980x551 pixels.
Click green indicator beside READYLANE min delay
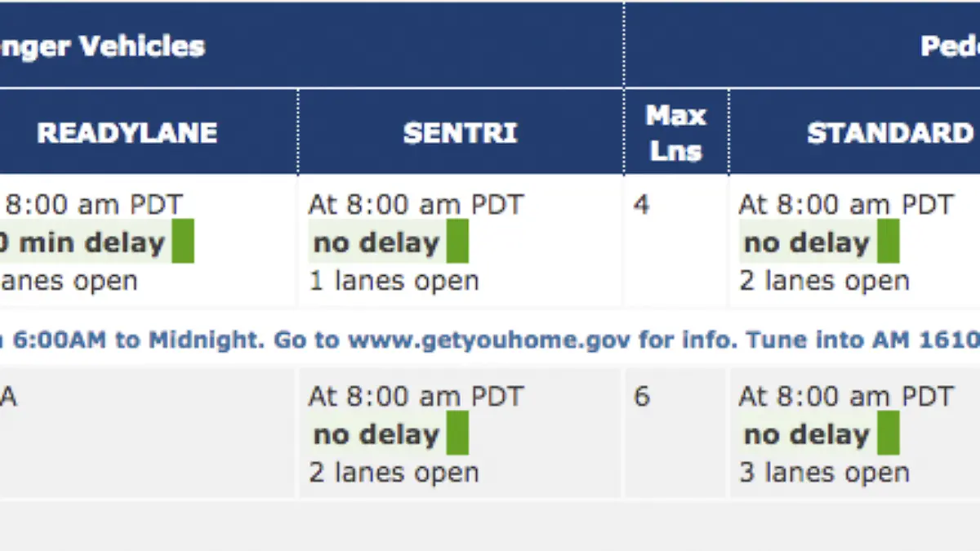pyautogui.click(x=183, y=242)
